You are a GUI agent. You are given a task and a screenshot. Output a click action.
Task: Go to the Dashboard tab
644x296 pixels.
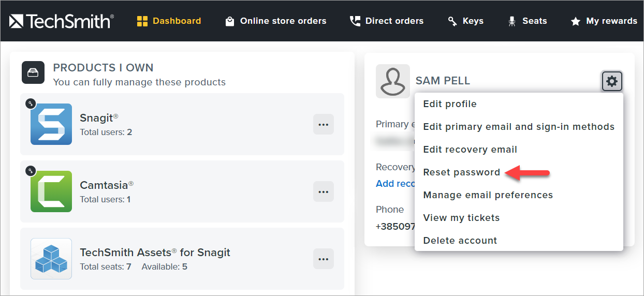tap(169, 21)
